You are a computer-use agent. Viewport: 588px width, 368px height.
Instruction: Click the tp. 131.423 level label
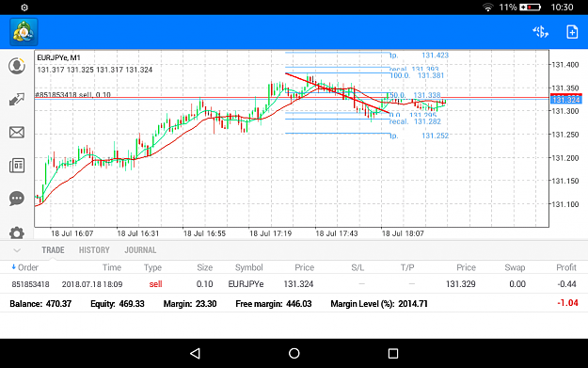pyautogui.click(x=419, y=56)
